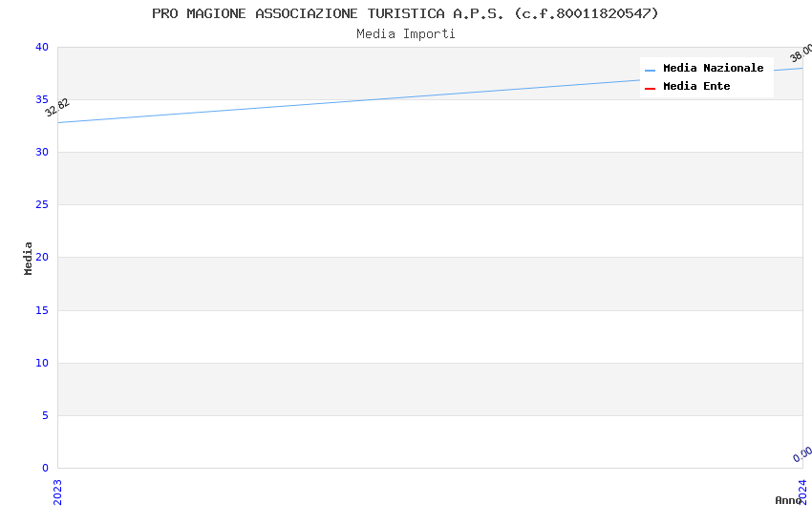Click the 38.00 data label
Image resolution: width=812 pixels, height=525 pixels.
point(801,53)
